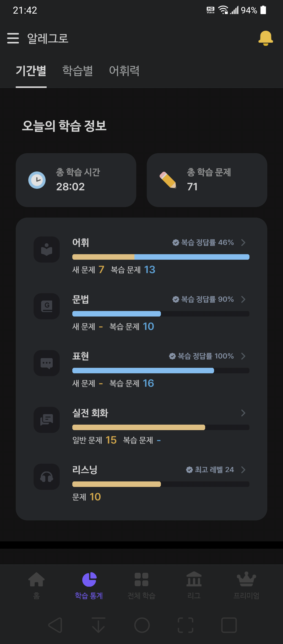This screenshot has width=283, height=644.
Task: Tap the real conversation (실전 회화) chat icon
Action: tap(47, 420)
